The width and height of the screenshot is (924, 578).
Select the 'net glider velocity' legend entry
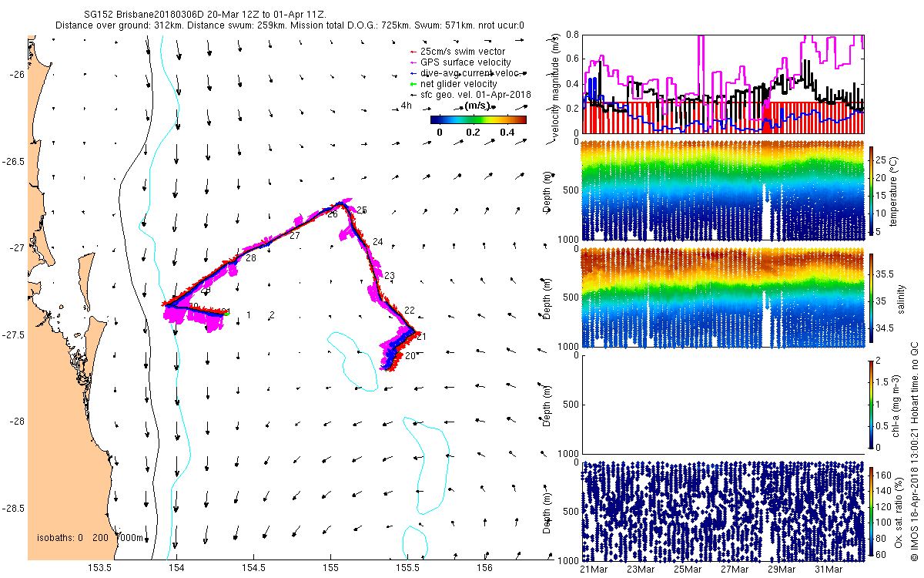pos(453,84)
